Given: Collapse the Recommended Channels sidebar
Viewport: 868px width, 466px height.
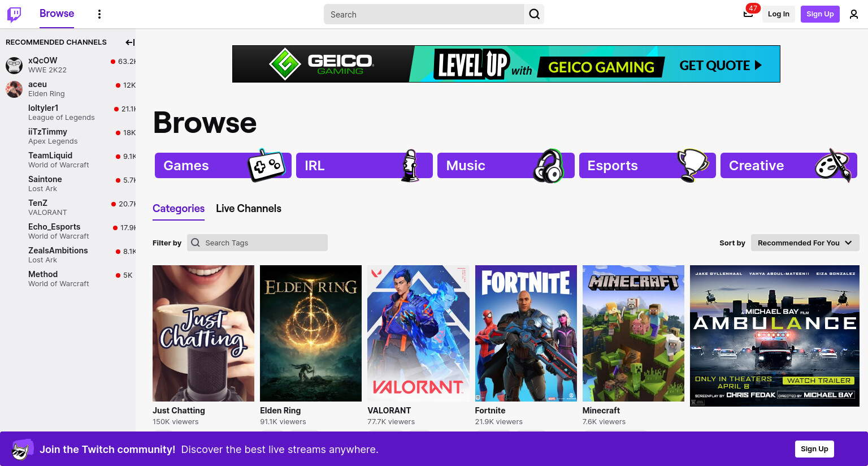Looking at the screenshot, I should click(x=130, y=42).
